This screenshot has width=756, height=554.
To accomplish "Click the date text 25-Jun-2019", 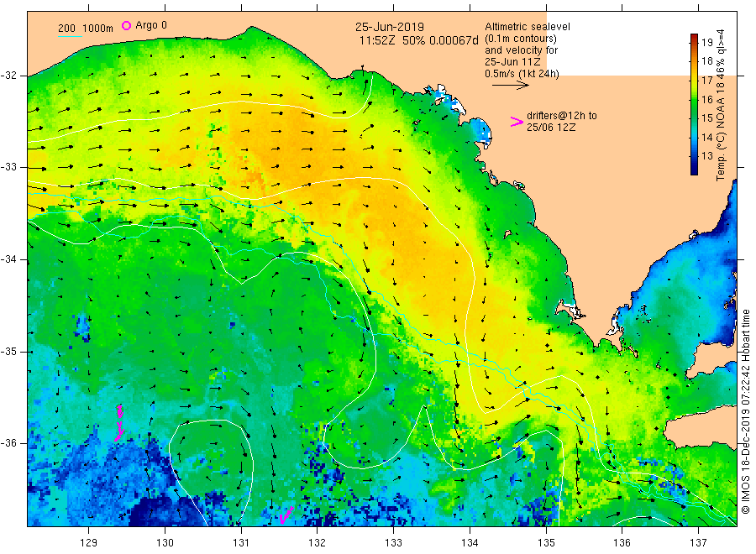I will [x=390, y=27].
